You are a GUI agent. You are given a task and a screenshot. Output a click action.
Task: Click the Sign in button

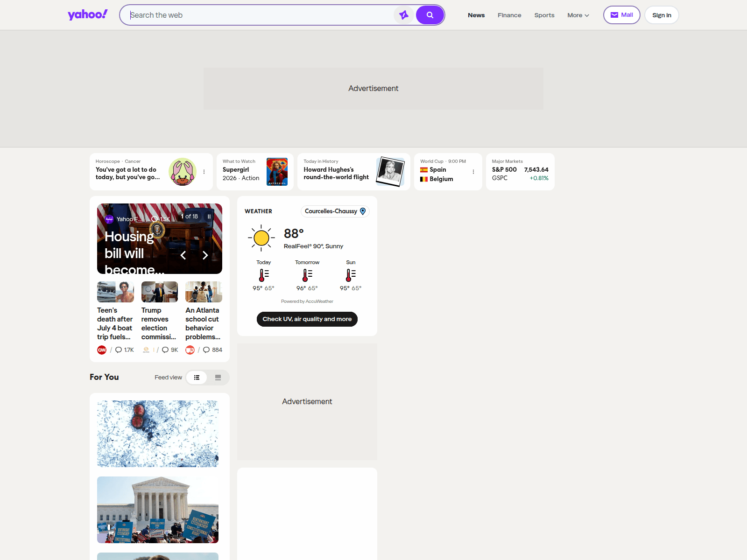pyautogui.click(x=662, y=15)
